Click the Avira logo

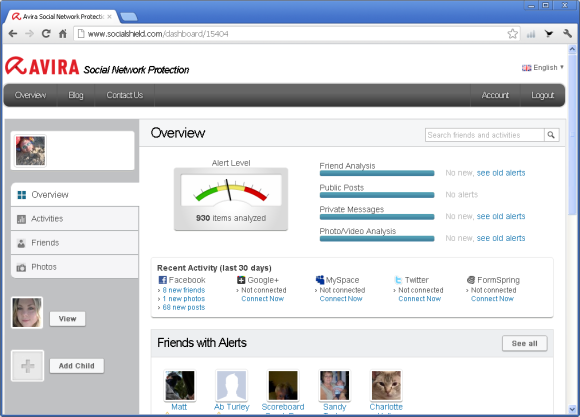(x=42, y=67)
